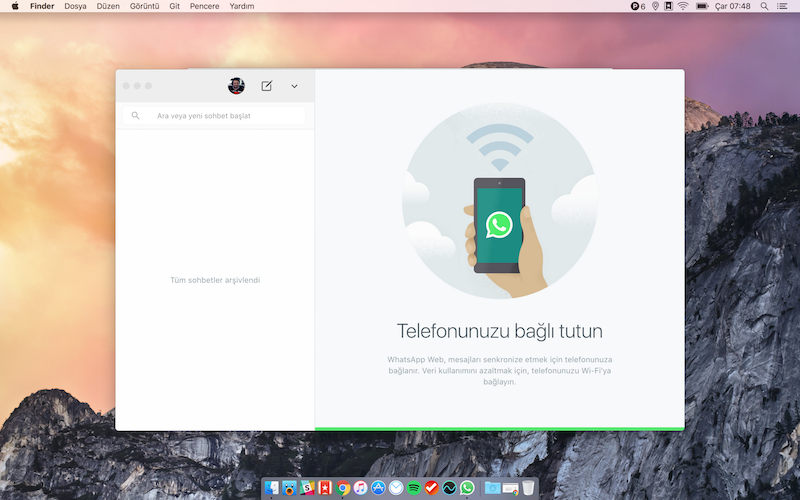Open the Git menu

click(174, 6)
